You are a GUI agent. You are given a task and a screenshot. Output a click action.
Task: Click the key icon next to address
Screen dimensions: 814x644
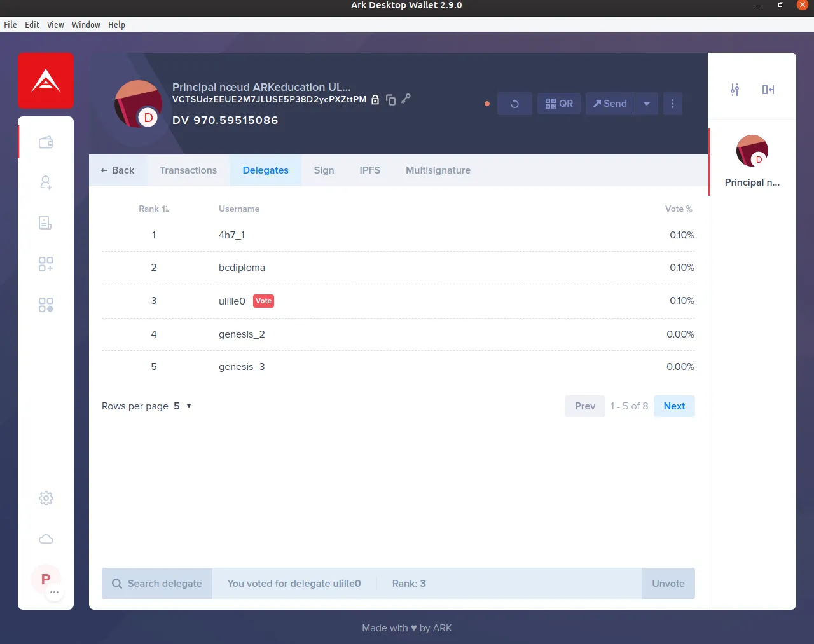(406, 99)
